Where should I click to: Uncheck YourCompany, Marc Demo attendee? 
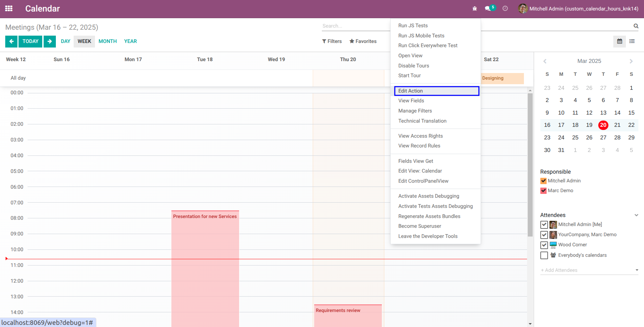coord(544,235)
